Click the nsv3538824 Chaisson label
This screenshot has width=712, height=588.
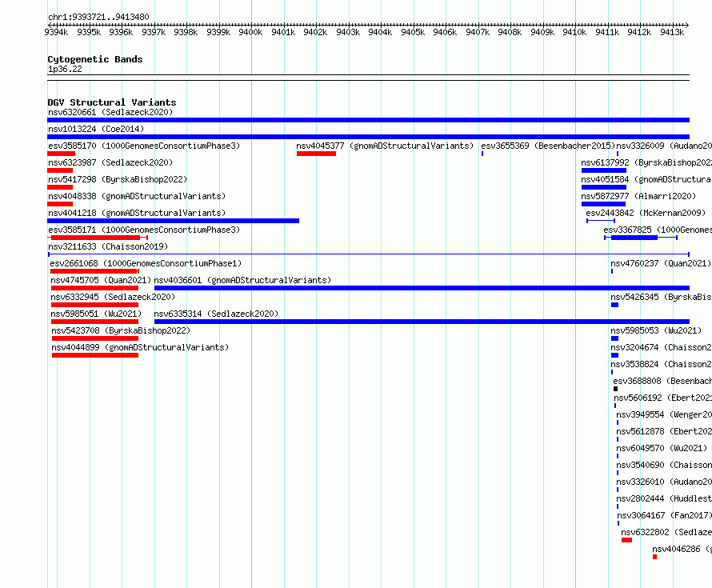coord(661,364)
